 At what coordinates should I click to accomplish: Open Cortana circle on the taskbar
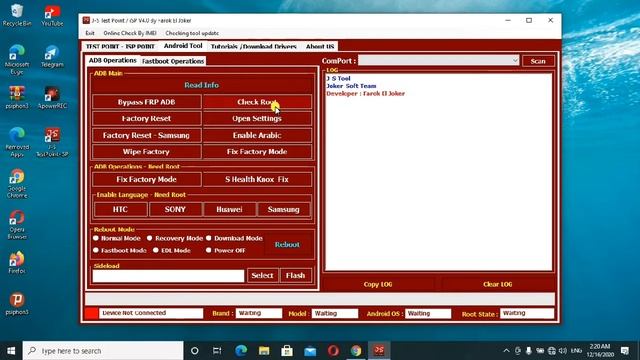[195, 351]
